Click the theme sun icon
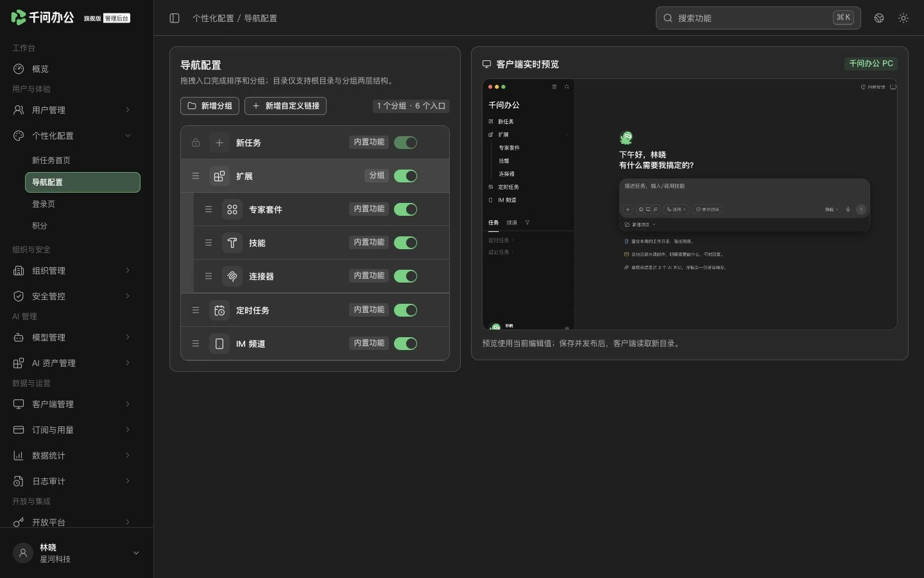The image size is (924, 578). coord(903,18)
